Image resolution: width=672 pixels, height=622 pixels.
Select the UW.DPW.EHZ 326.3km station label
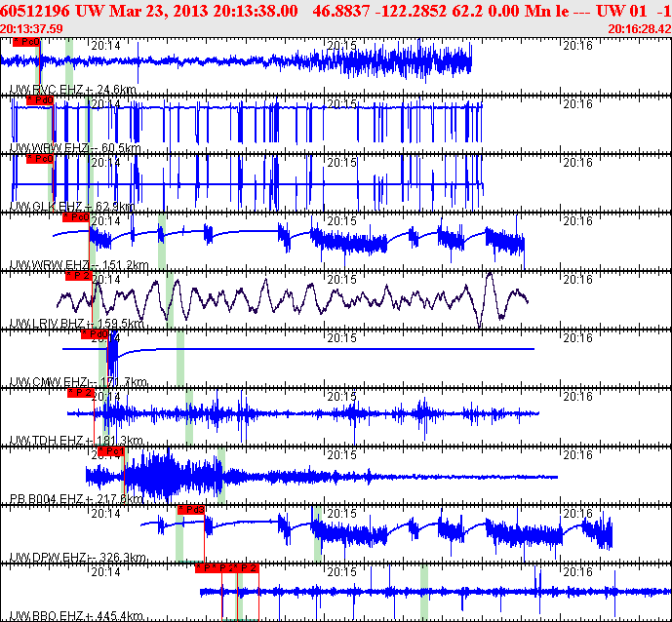click(78, 558)
